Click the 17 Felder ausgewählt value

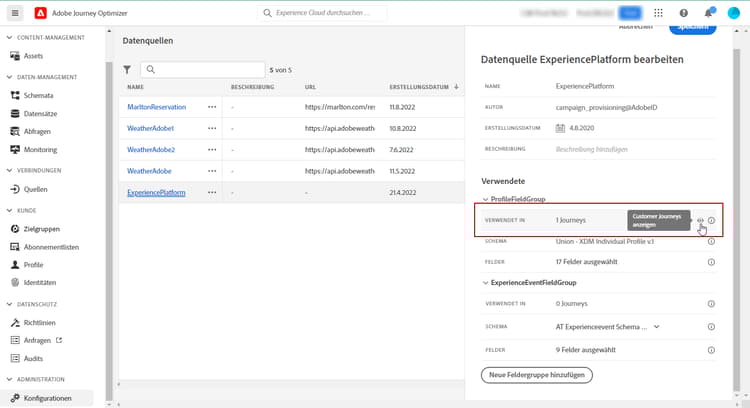pos(586,262)
